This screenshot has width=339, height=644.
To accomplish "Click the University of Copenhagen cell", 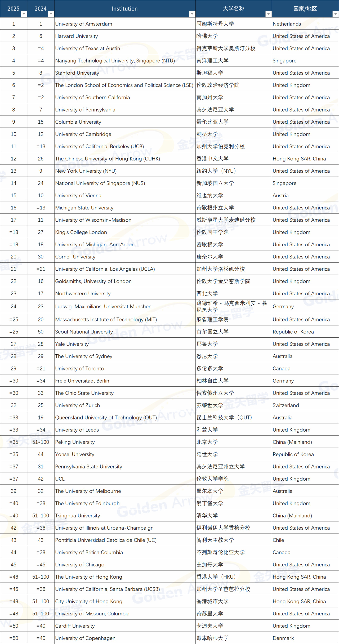I will [85, 638].
